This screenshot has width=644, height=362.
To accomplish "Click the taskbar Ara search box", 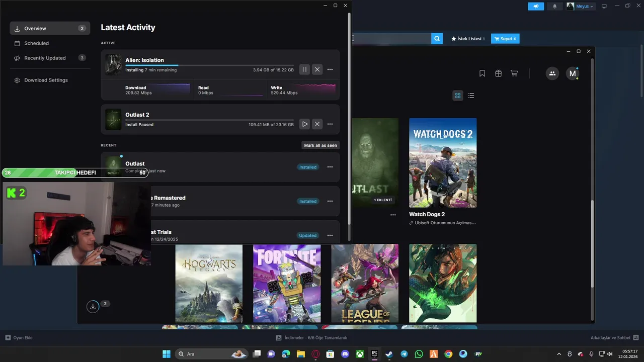I will (212, 354).
